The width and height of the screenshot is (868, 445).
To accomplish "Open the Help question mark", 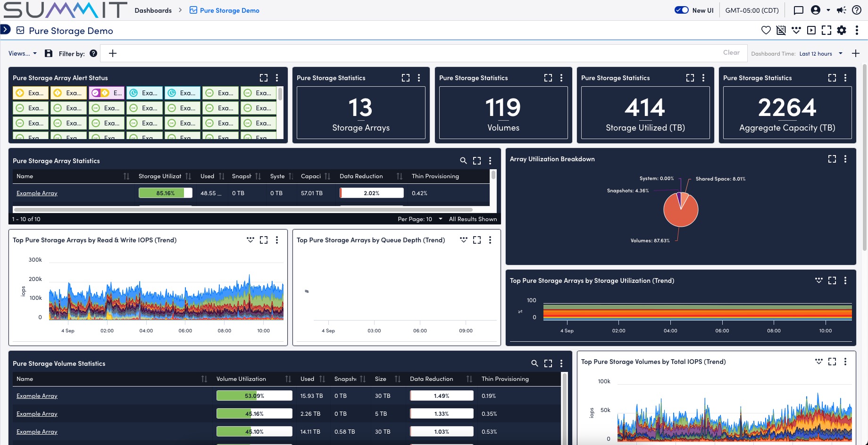I will click(857, 10).
